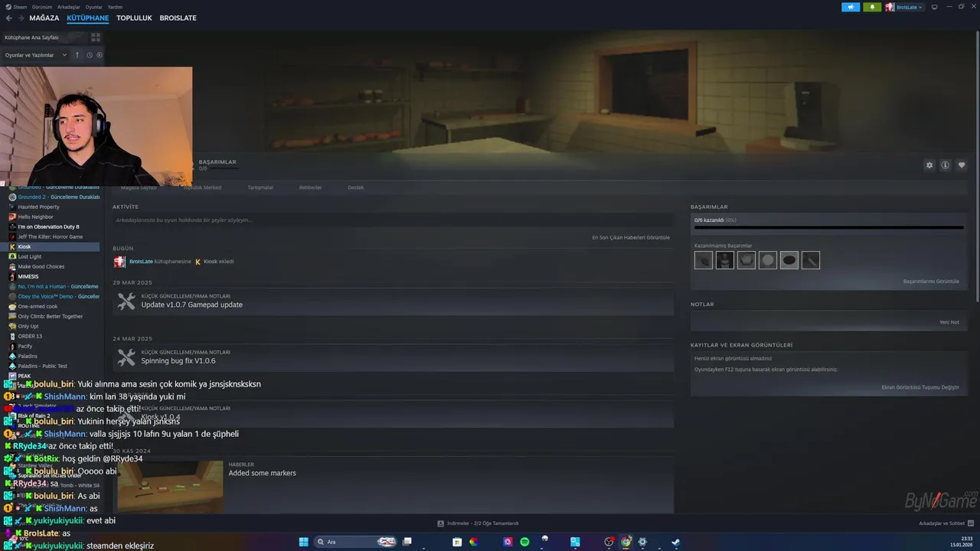Select Lost Light in library

(29, 256)
